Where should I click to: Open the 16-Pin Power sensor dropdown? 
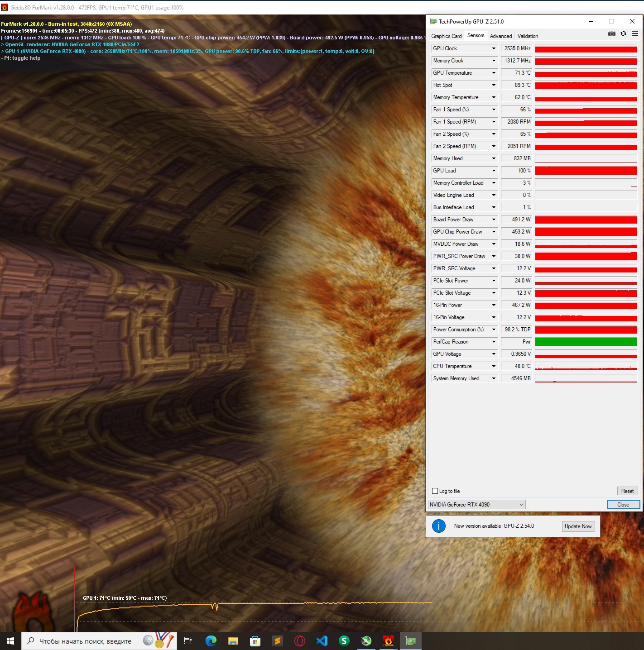(494, 305)
